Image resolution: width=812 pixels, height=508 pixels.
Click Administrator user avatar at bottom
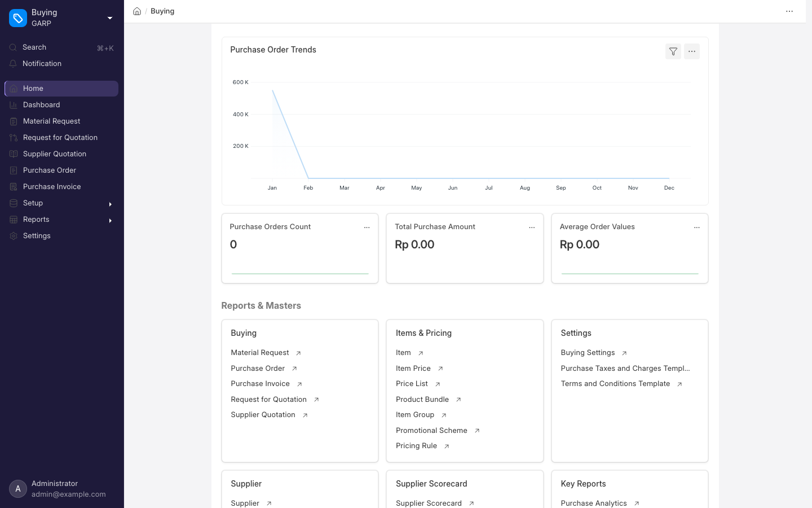(x=18, y=489)
